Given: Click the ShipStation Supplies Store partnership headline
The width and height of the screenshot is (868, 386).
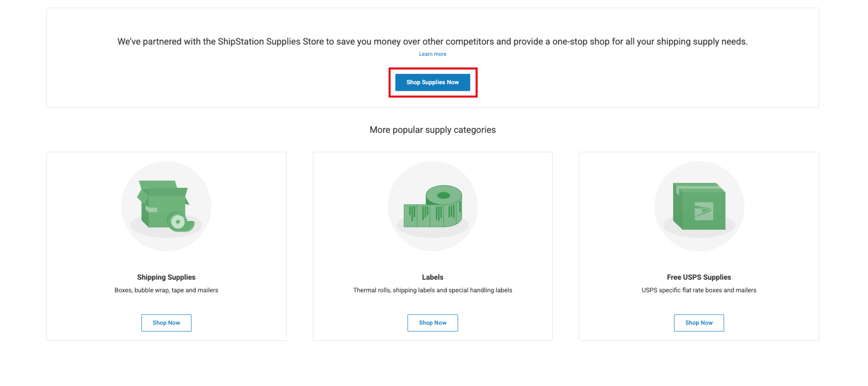Looking at the screenshot, I should [x=432, y=41].
